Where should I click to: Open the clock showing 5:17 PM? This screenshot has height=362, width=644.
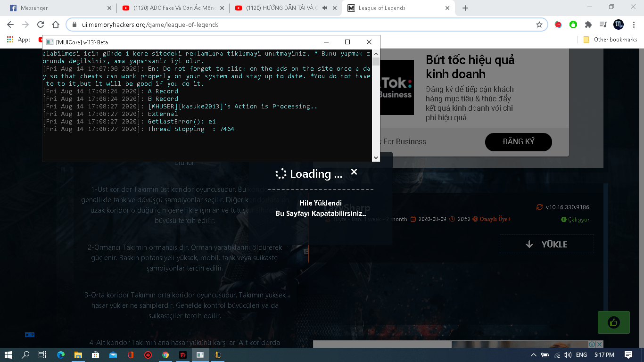604,355
